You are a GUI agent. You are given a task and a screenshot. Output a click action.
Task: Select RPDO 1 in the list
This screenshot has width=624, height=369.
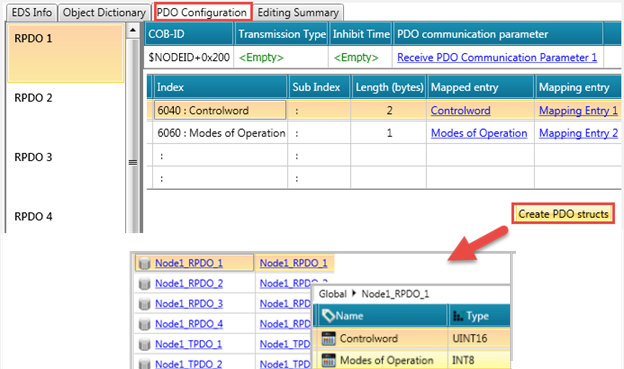(x=66, y=53)
